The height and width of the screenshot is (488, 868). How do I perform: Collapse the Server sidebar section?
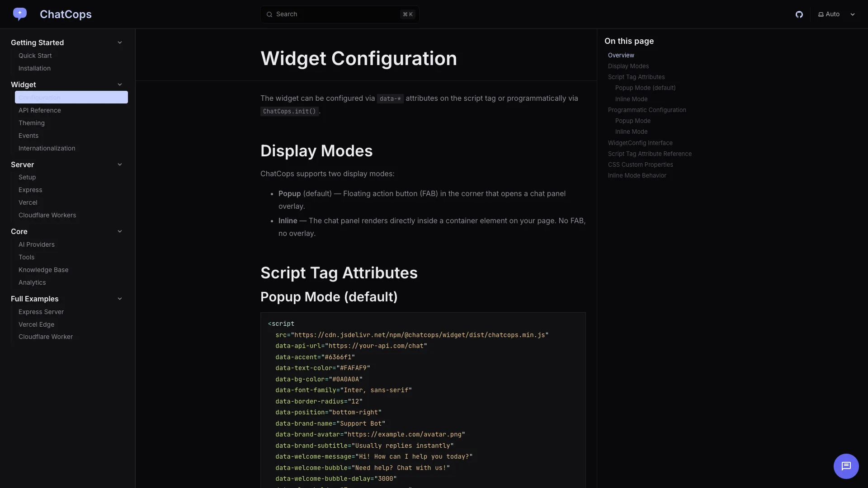click(120, 164)
